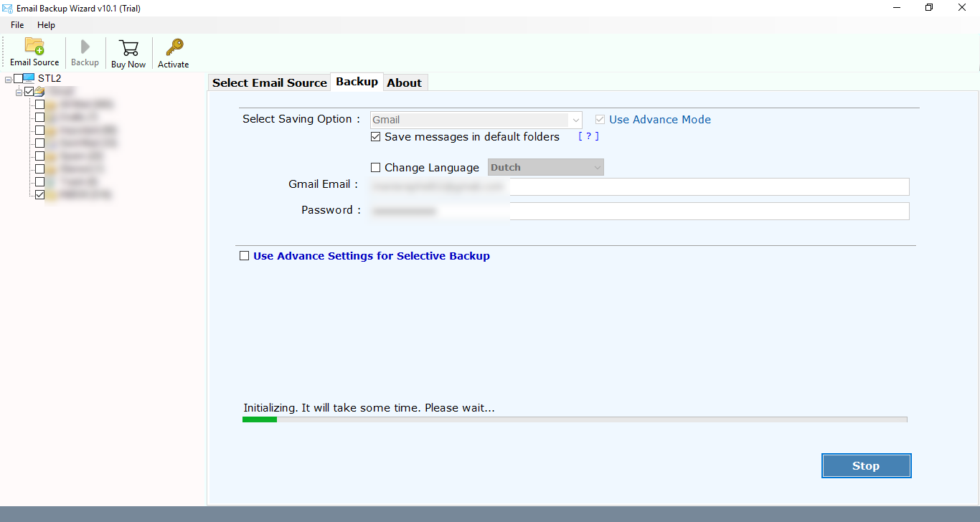Click the Email Source toolbar icon
Image resolution: width=980 pixels, height=522 pixels.
(x=34, y=47)
